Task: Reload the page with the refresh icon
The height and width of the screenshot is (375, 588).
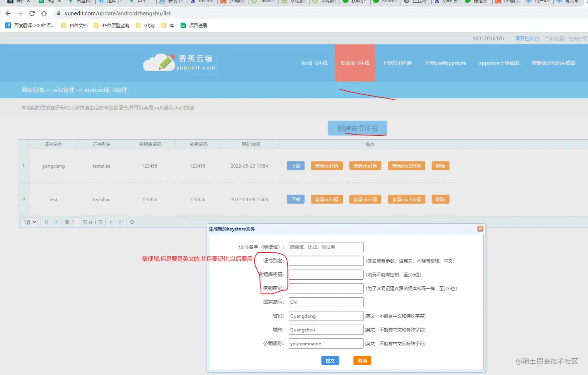Action: (x=32, y=13)
